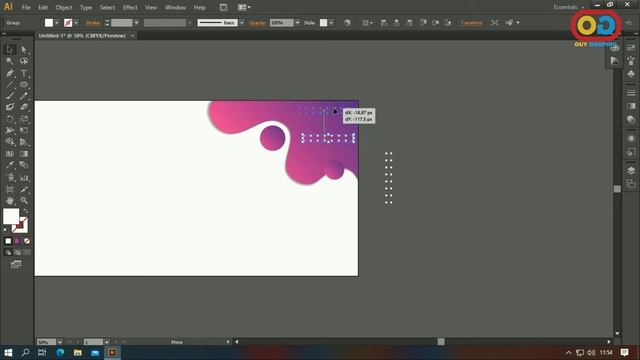The image size is (640, 360).
Task: Select the Blob Brush tool
Action: tap(10, 107)
